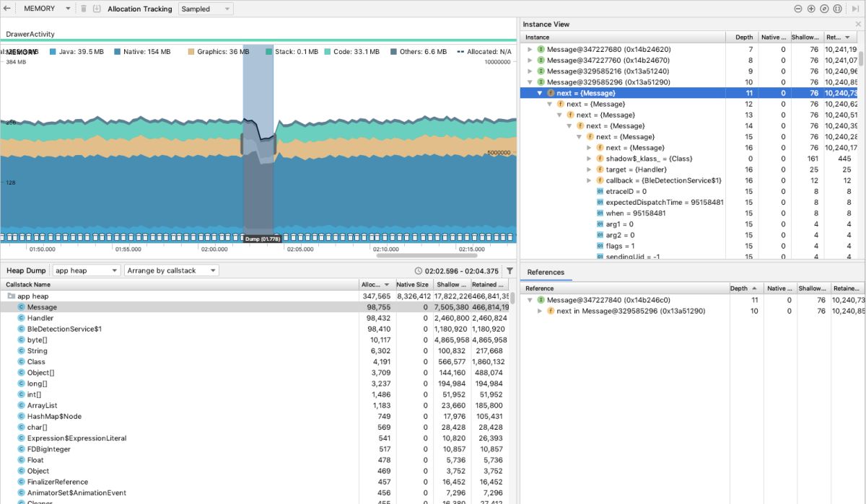
Task: Collapse Message@347227840 in References tree
Action: 530,300
